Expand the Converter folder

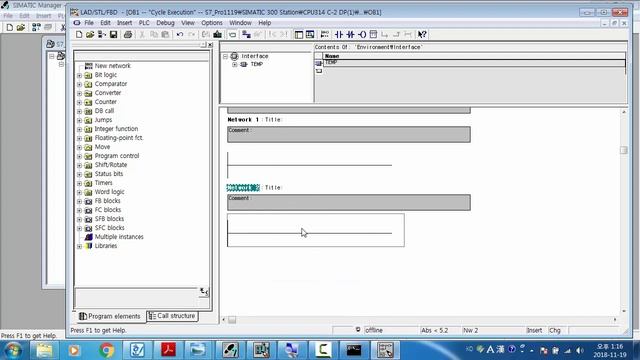point(79,93)
